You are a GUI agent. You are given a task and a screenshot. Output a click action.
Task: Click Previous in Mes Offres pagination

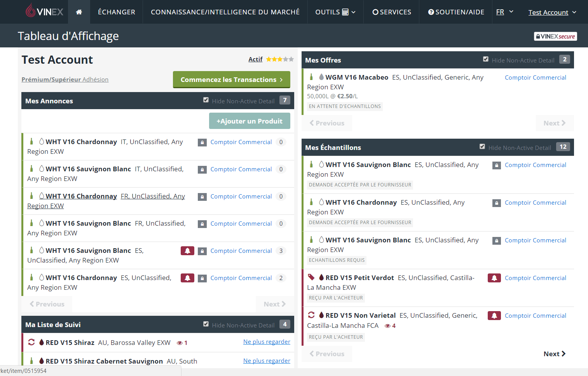327,123
